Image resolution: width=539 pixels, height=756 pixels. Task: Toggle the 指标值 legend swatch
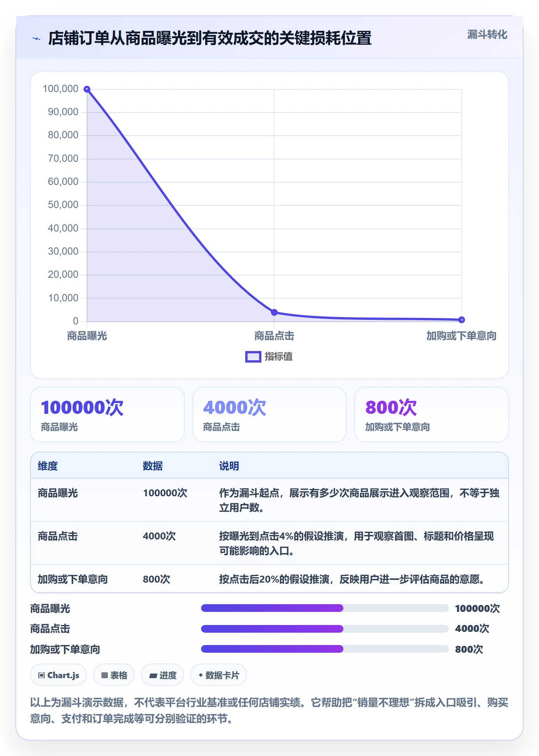[x=253, y=357]
